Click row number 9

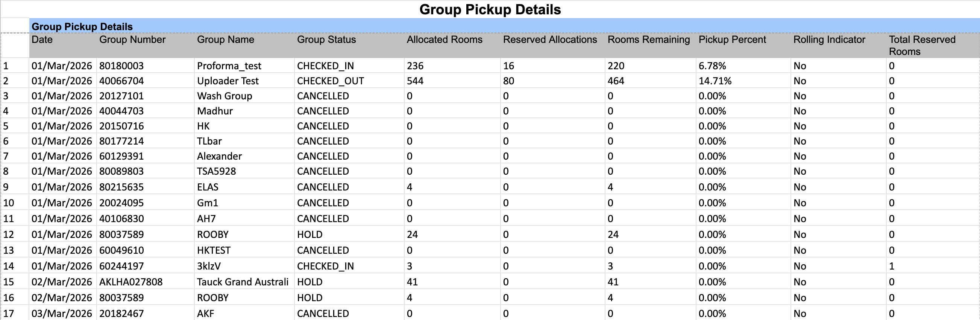point(6,187)
